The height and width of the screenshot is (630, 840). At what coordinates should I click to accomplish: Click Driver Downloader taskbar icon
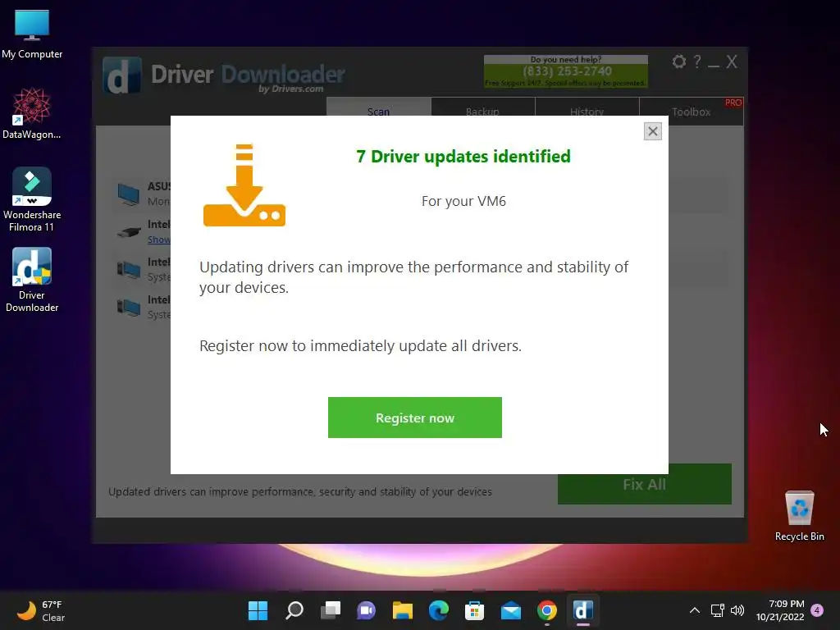(583, 610)
